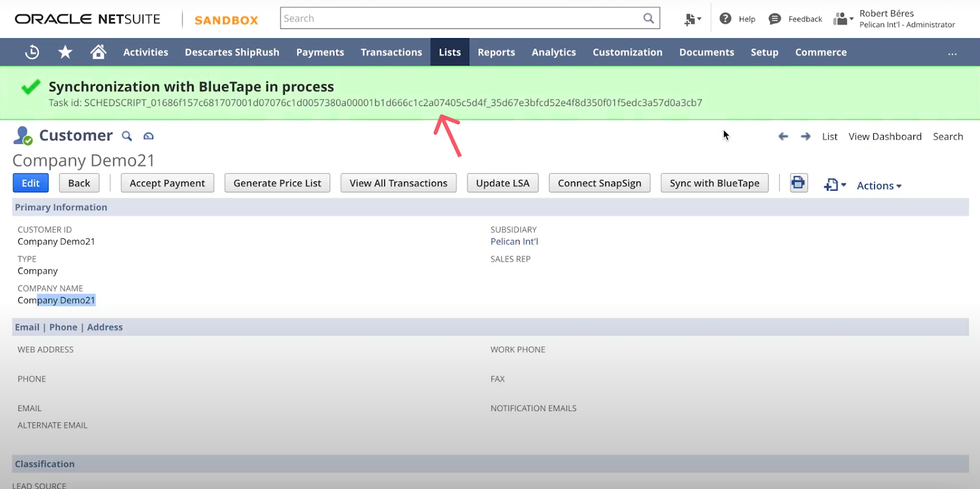Click the SANDBOX label
This screenshot has height=489, width=980.
227,20
